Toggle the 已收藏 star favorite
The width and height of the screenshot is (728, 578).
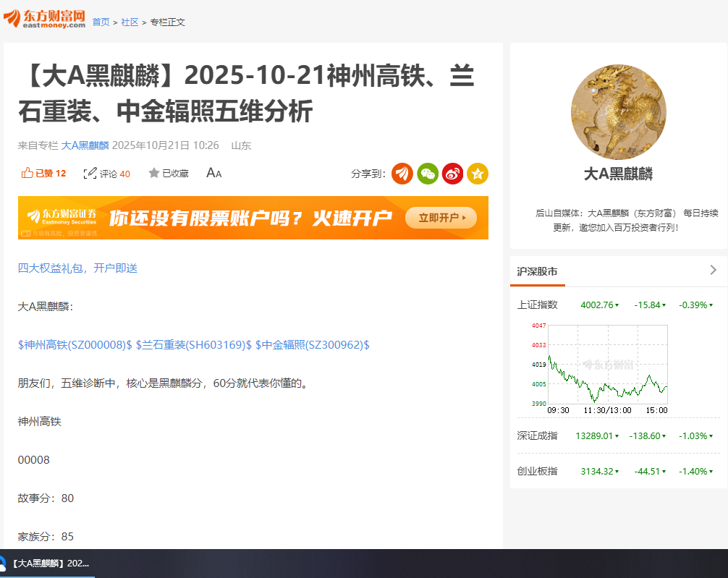169,173
